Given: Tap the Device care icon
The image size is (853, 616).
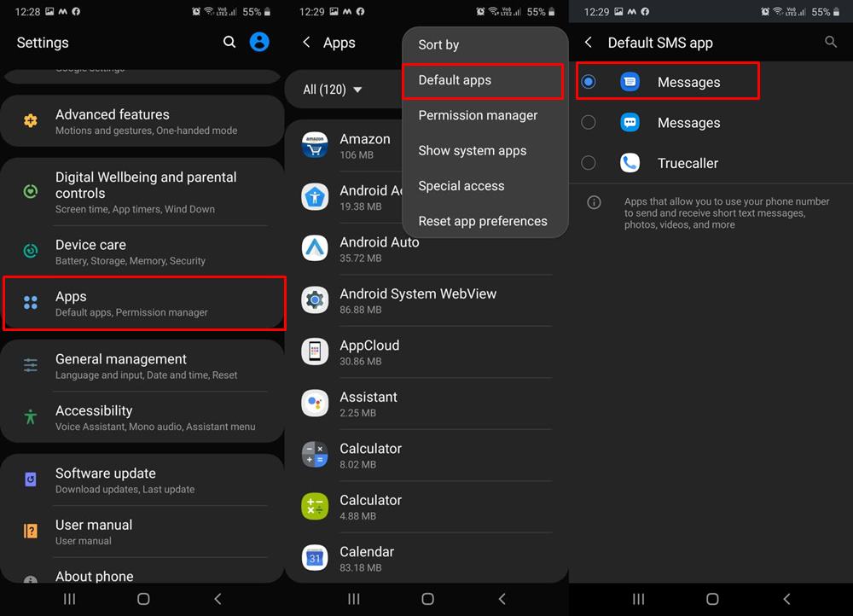Looking at the screenshot, I should (31, 251).
